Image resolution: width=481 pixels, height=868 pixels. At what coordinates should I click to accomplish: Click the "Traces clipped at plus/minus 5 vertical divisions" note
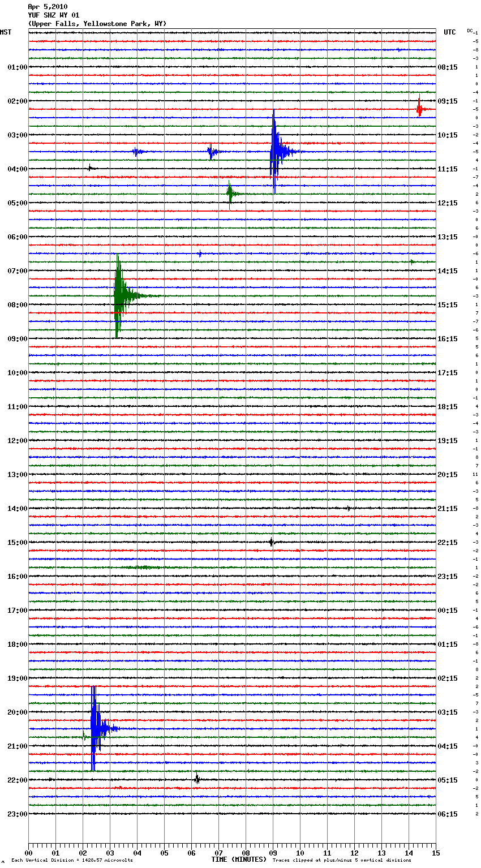coord(342,861)
